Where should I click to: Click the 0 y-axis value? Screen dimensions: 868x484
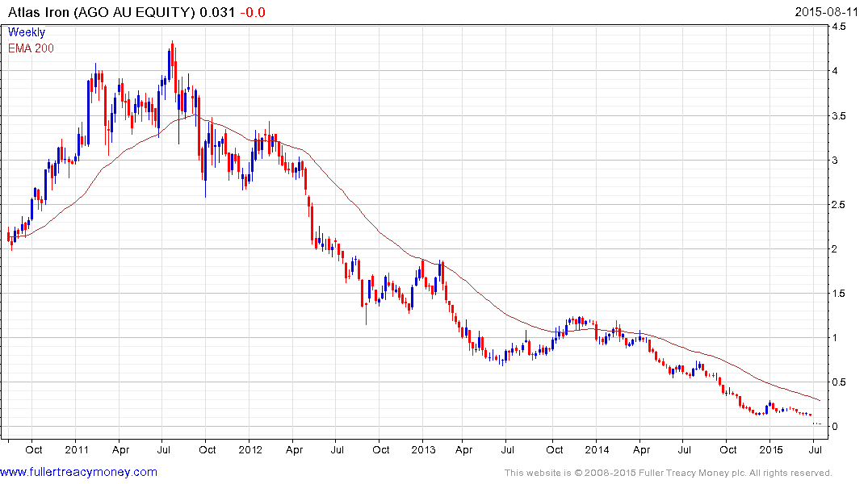point(835,427)
